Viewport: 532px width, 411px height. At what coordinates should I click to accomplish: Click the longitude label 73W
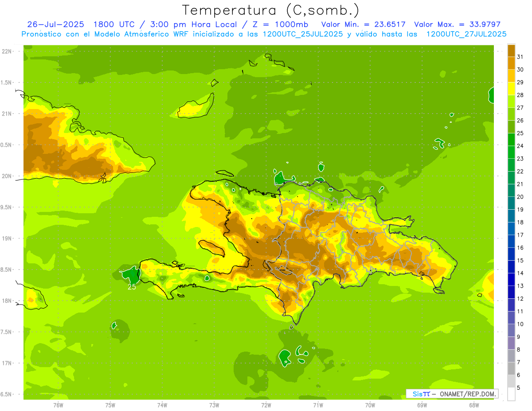click(214, 405)
